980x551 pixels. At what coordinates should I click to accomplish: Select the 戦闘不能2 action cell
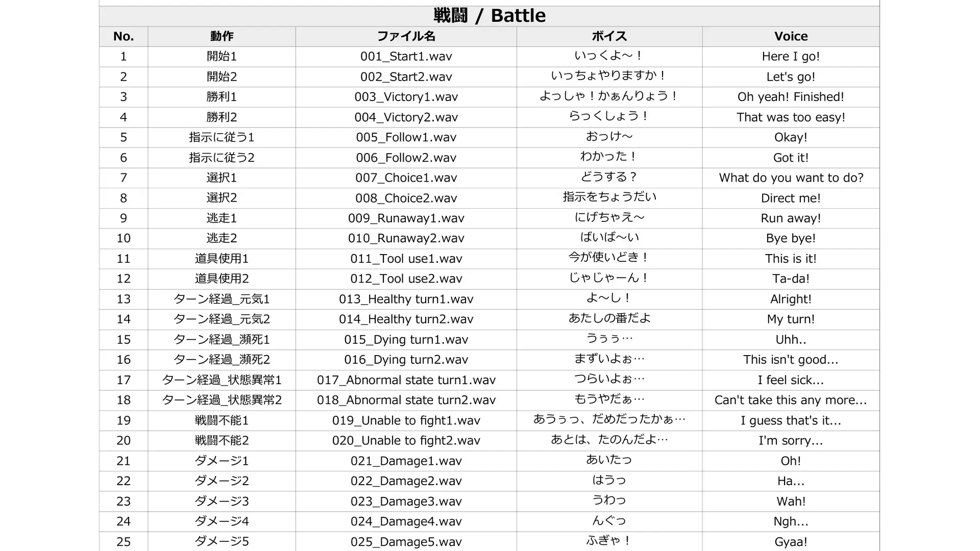222,440
